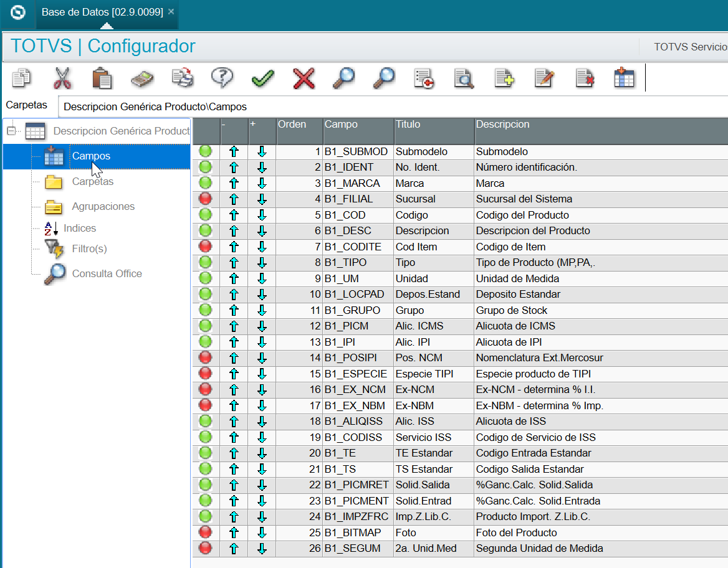This screenshot has width=728, height=568.
Task: Click the add new document icon
Action: click(x=504, y=78)
